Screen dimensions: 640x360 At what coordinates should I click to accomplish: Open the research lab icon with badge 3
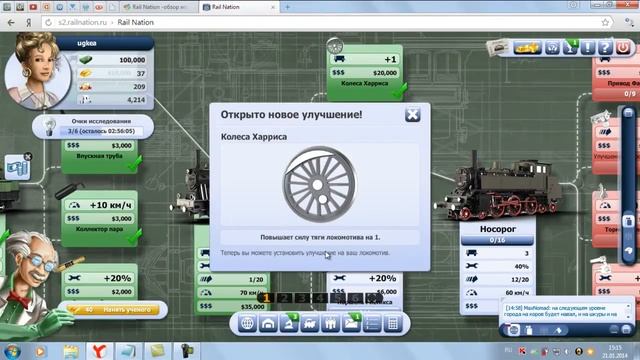click(289, 324)
